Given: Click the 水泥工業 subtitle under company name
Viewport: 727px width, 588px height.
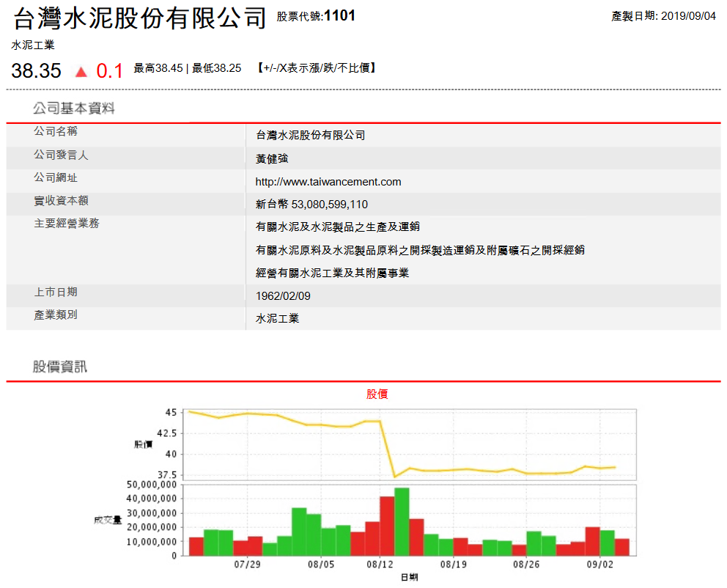Looking at the screenshot, I should [x=33, y=45].
